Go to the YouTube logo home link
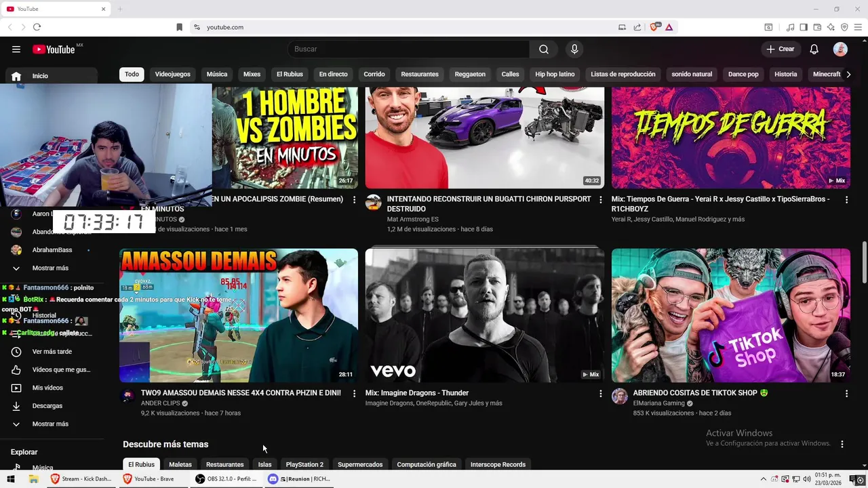 click(x=54, y=49)
